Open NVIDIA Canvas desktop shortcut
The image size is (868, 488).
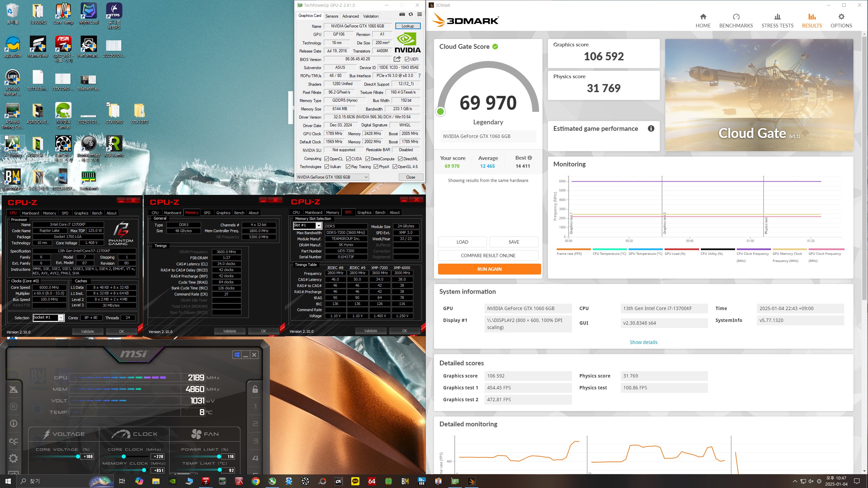[x=63, y=116]
